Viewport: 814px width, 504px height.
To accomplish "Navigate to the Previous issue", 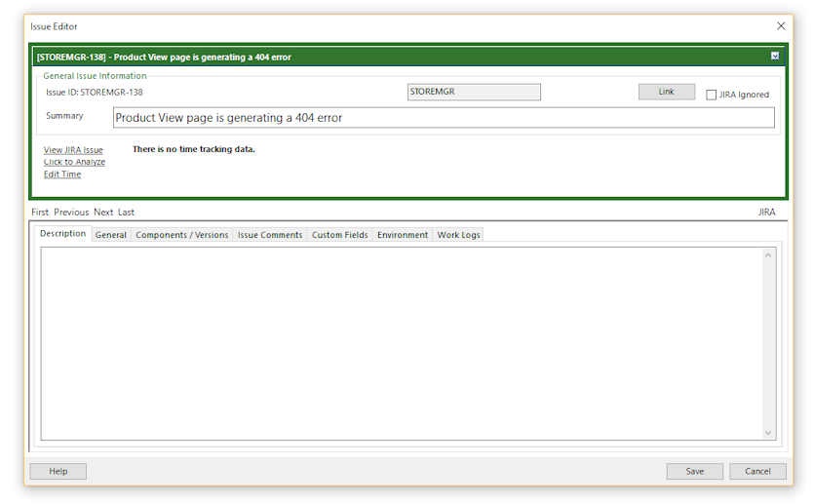I will click(71, 213).
